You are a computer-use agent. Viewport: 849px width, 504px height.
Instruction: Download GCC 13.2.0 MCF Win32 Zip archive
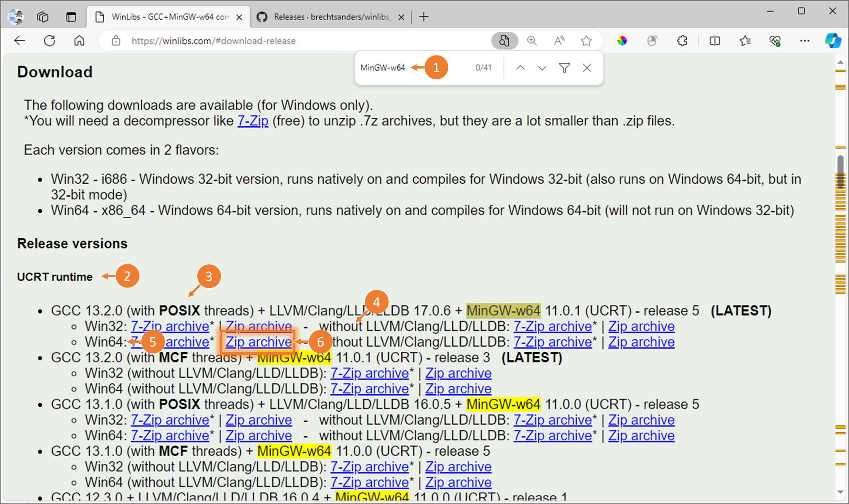click(459, 373)
